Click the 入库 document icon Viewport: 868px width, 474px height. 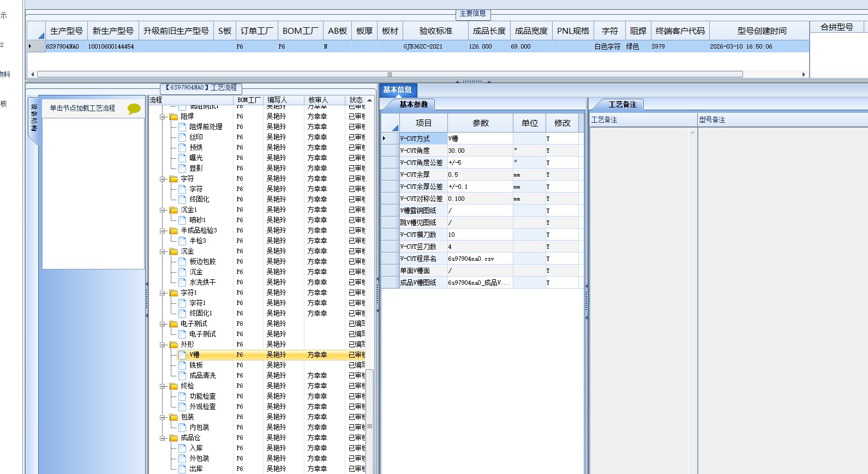(183, 448)
